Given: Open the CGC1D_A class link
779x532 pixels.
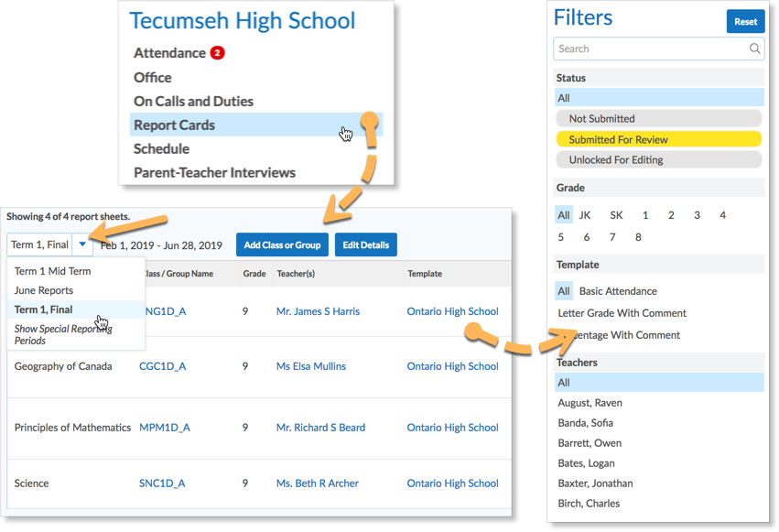Looking at the screenshot, I should [x=162, y=366].
